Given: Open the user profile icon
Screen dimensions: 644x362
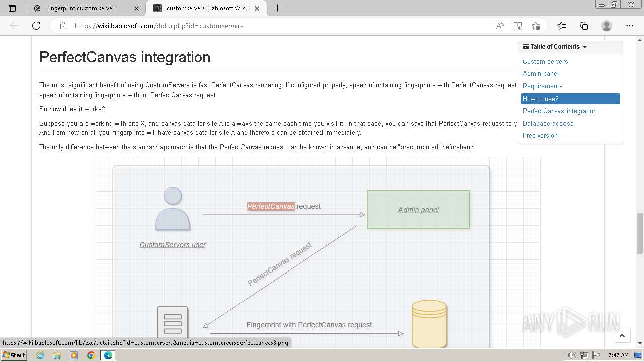Looking at the screenshot, I should [x=607, y=26].
